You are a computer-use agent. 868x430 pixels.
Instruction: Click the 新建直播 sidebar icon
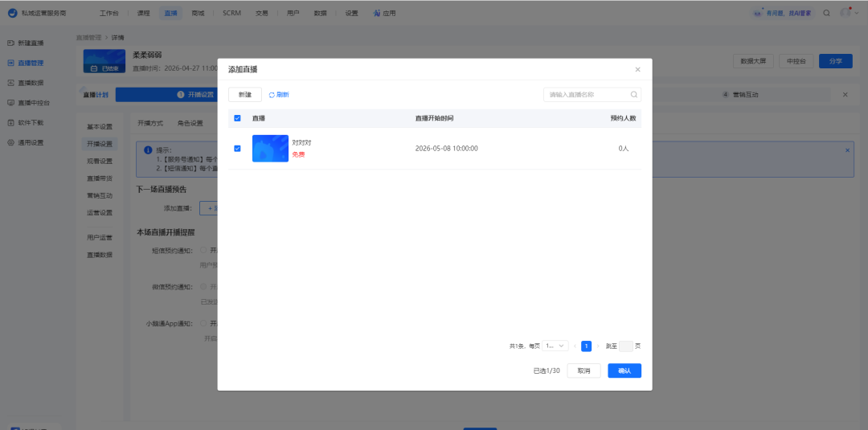(x=10, y=43)
